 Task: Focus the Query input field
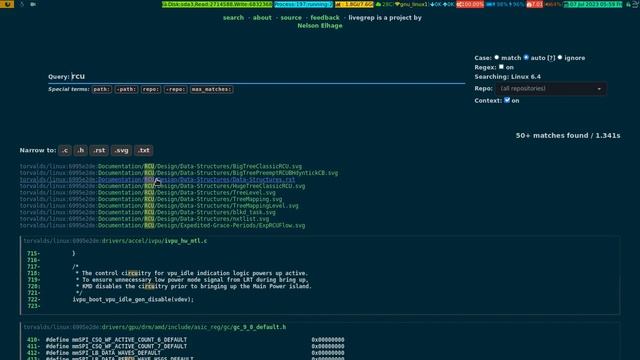[x=268, y=76]
